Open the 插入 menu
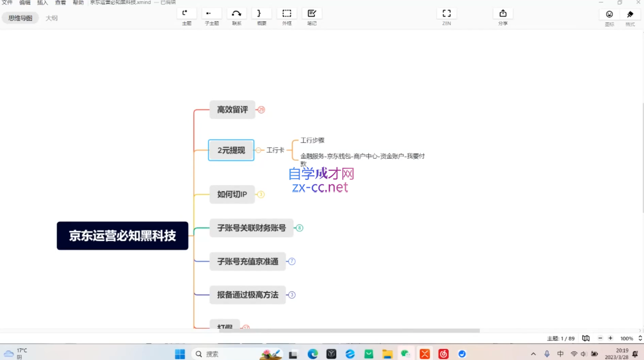Image resolution: width=644 pixels, height=360 pixels. click(x=42, y=2)
